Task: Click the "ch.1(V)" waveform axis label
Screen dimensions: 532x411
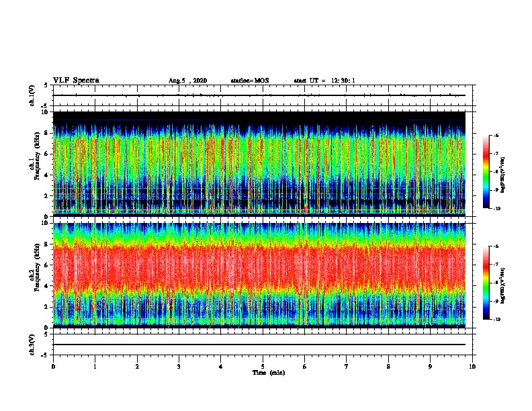Action: 32,95
